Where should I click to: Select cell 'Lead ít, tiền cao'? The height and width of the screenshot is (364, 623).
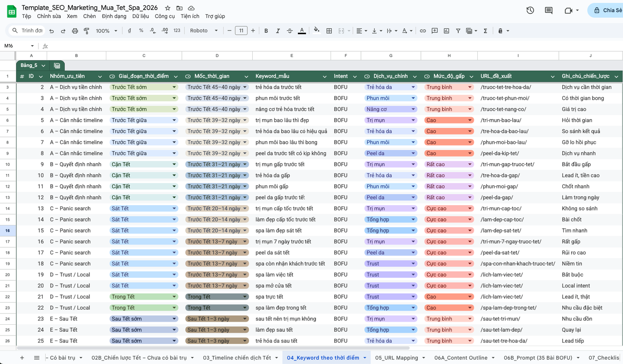pos(590,176)
